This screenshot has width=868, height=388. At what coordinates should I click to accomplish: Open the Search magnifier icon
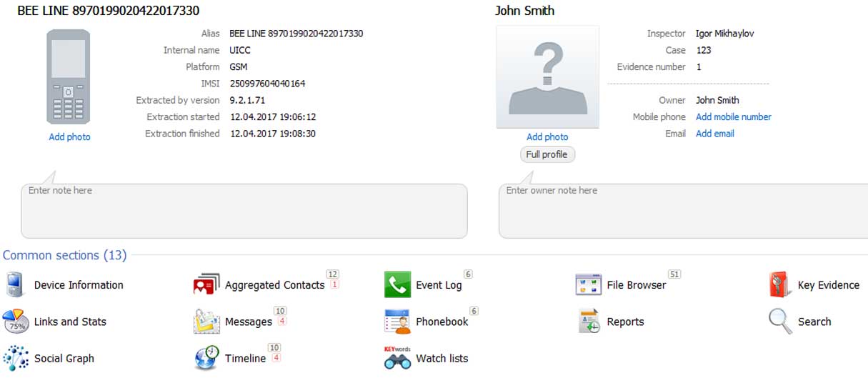click(x=781, y=322)
